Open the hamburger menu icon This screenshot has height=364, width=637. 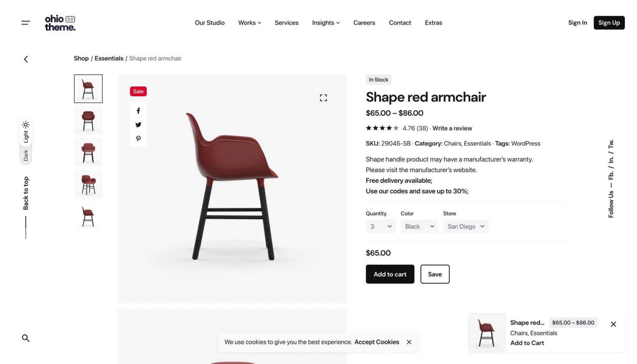(26, 23)
